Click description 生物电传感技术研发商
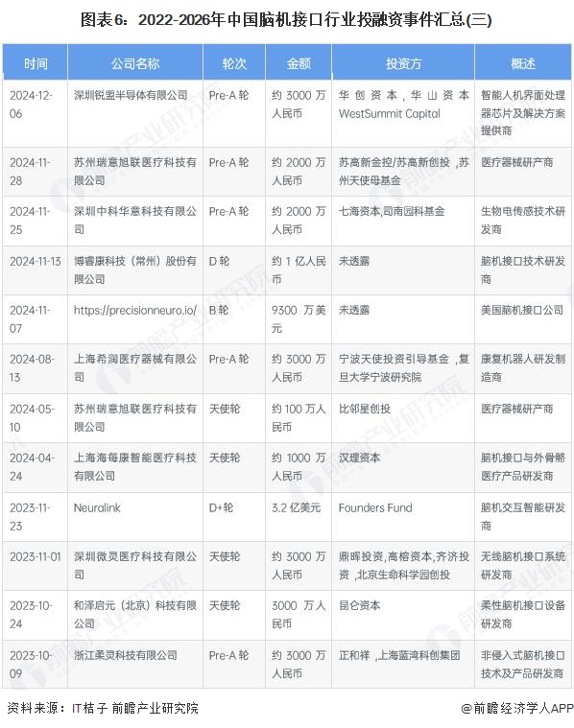 (x=523, y=221)
